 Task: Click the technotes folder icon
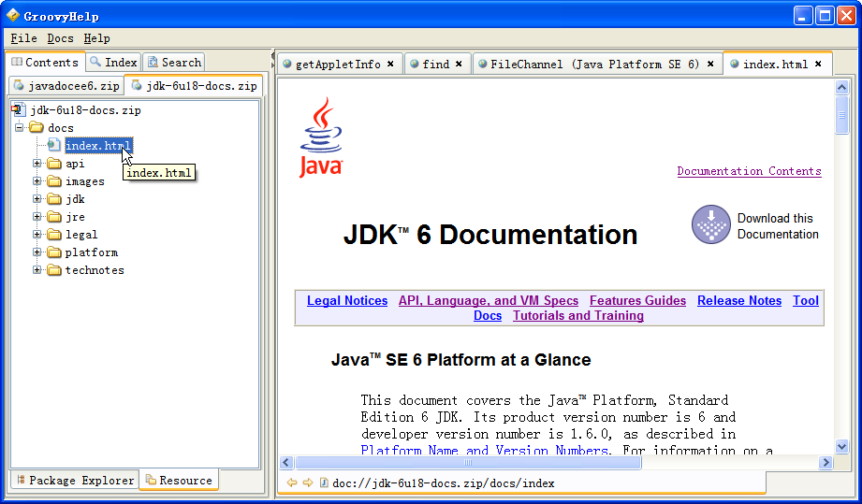[54, 270]
